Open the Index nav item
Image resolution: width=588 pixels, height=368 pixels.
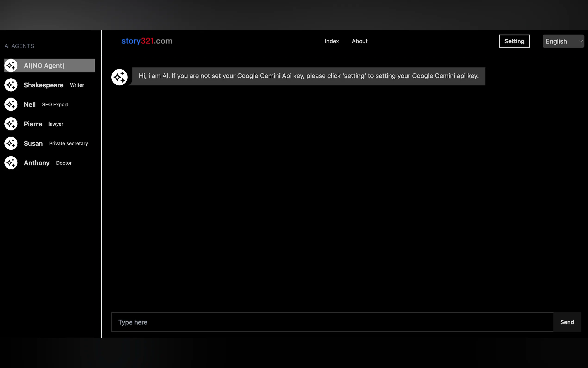tap(332, 41)
